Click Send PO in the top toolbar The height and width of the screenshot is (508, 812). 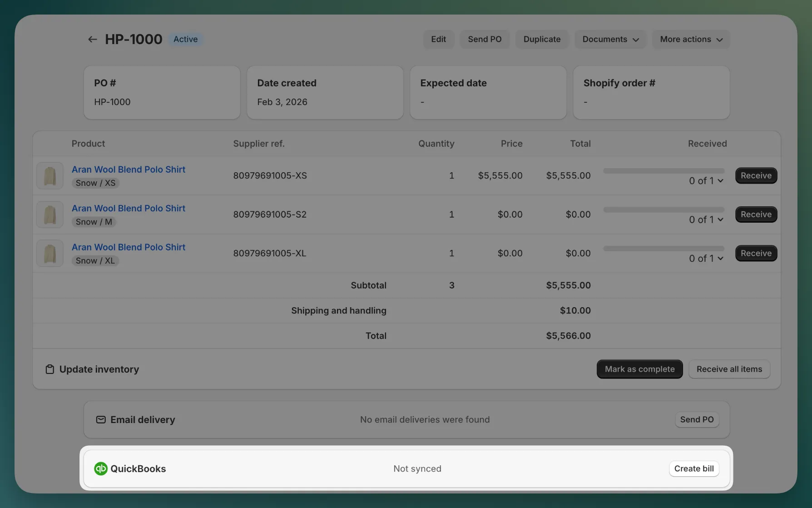pos(485,40)
